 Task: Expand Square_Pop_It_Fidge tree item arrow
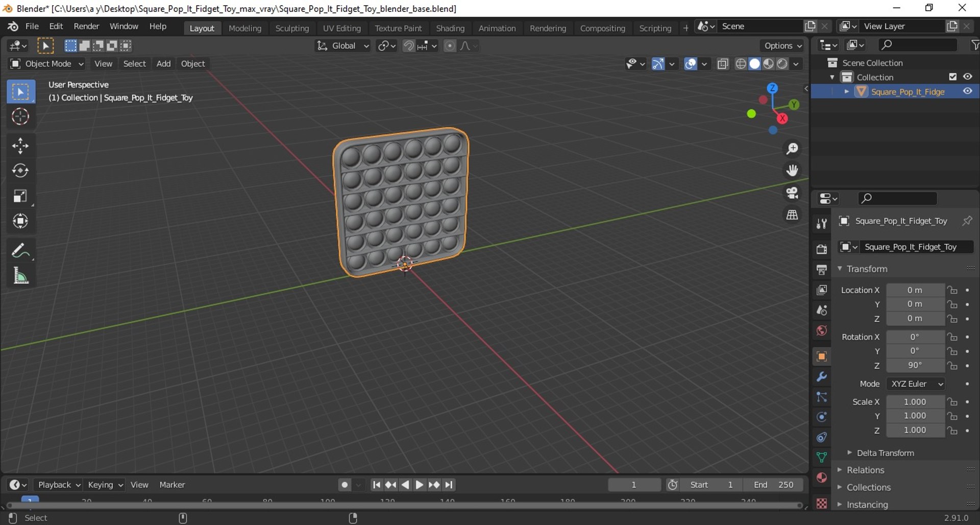[847, 91]
